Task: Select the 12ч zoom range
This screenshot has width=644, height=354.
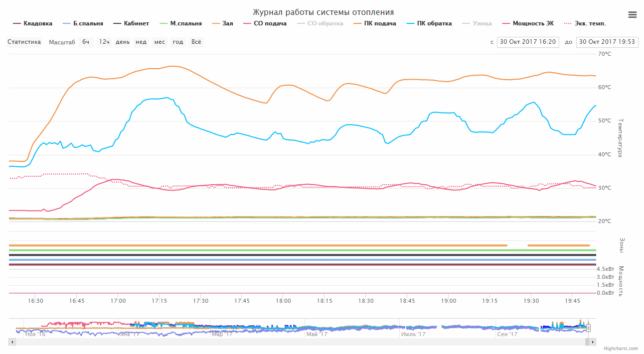Action: [x=104, y=42]
